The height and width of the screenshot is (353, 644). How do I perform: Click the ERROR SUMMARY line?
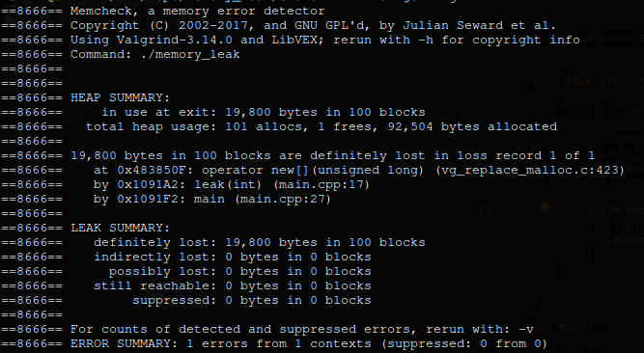[x=308, y=343]
